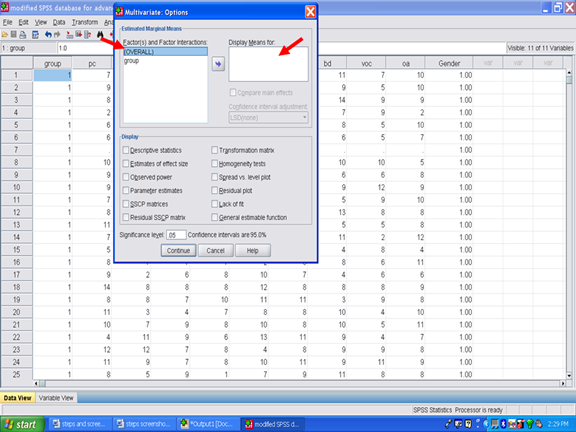576x432 pixels.
Task: Click the Variables icon in toolbar
Action: pos(87,35)
